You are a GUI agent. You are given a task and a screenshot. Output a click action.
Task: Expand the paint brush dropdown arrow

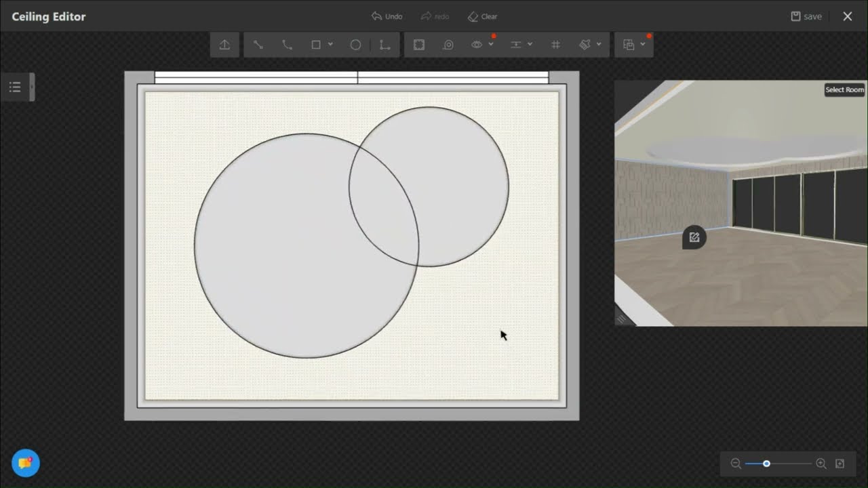(599, 45)
